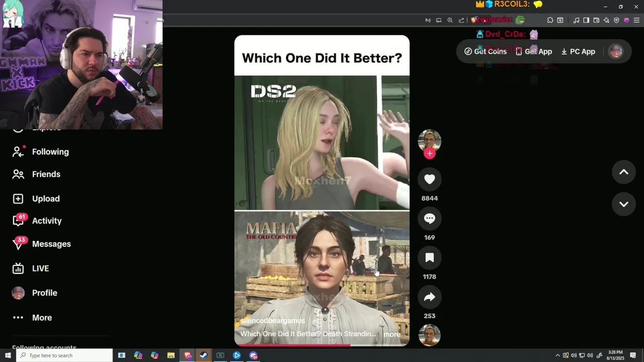The image size is (644, 362).
Task: Open the browser zoom magnifier icon
Action: click(x=450, y=20)
